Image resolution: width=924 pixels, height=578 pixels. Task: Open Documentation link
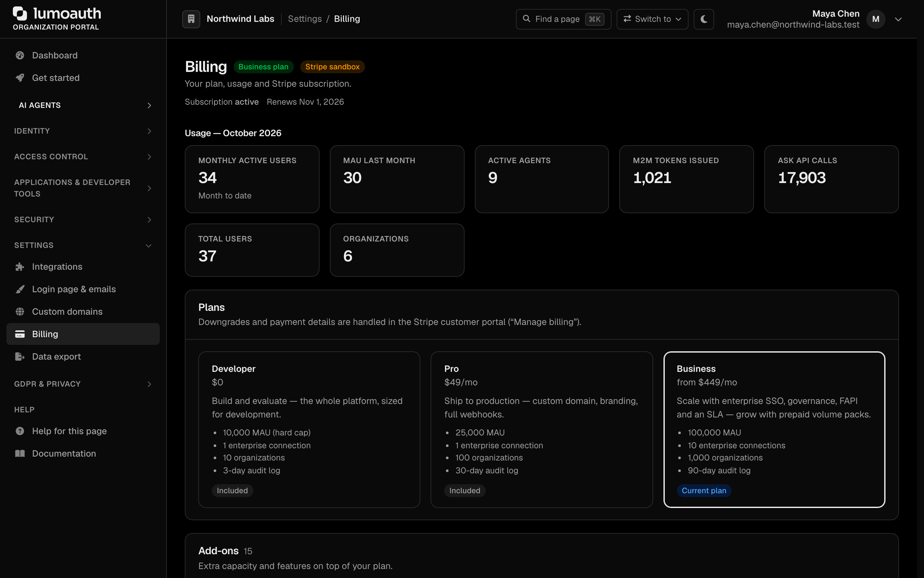[83, 454]
